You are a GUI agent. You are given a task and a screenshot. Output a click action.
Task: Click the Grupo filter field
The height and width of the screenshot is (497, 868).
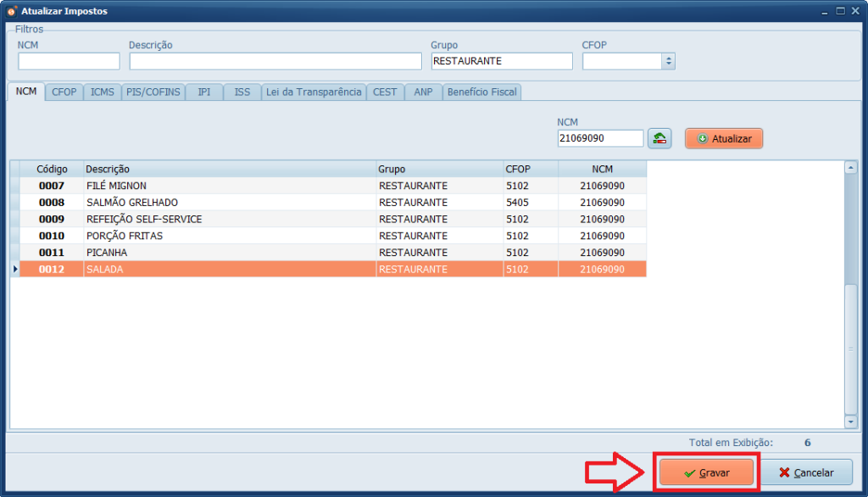coord(502,61)
